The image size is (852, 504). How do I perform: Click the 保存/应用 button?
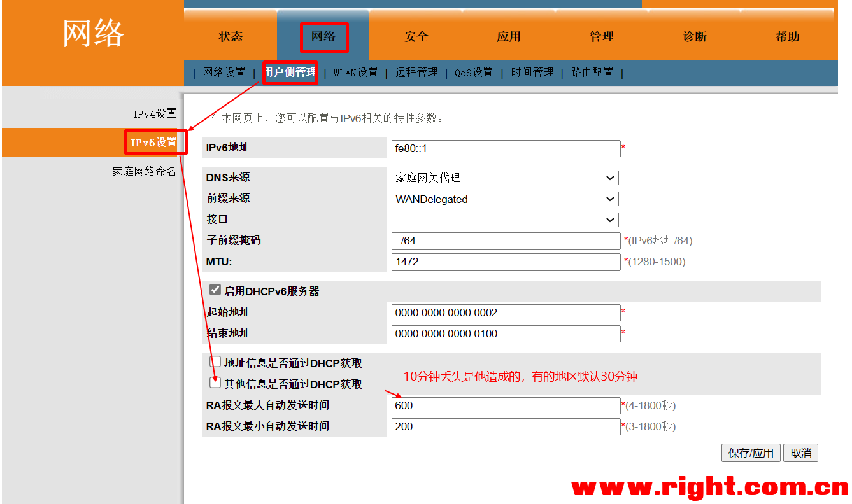[751, 453]
